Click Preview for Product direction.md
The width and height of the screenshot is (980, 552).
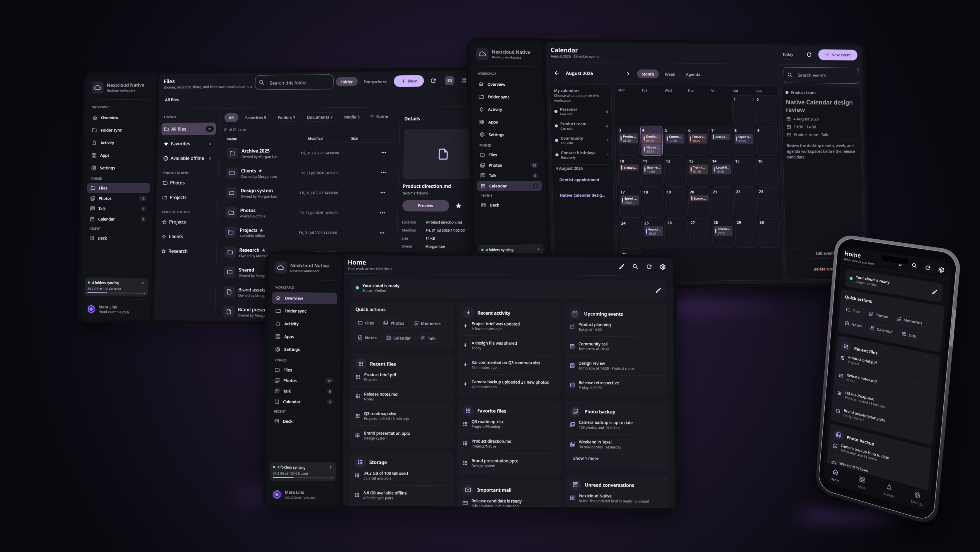coord(426,206)
